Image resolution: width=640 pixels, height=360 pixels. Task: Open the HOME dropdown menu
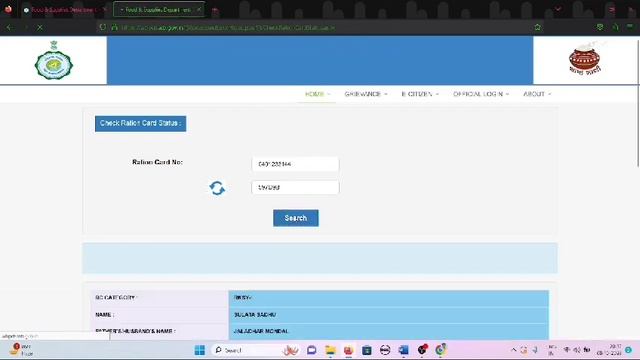[317, 94]
